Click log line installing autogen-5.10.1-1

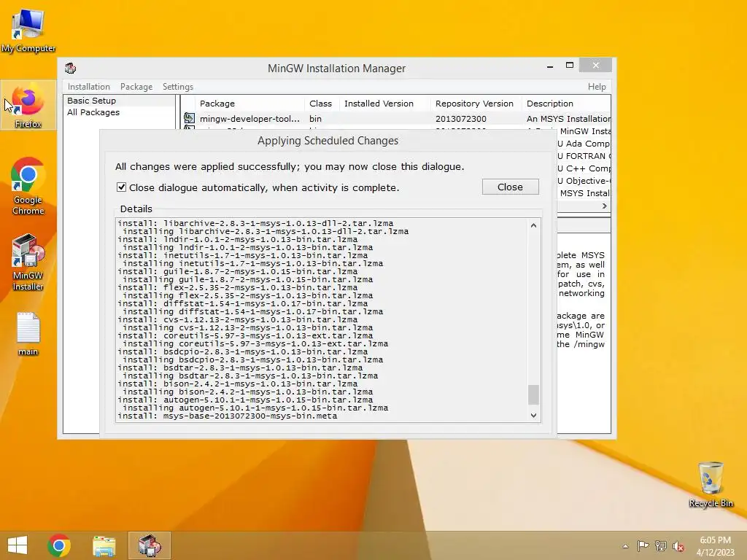pyautogui.click(x=255, y=408)
